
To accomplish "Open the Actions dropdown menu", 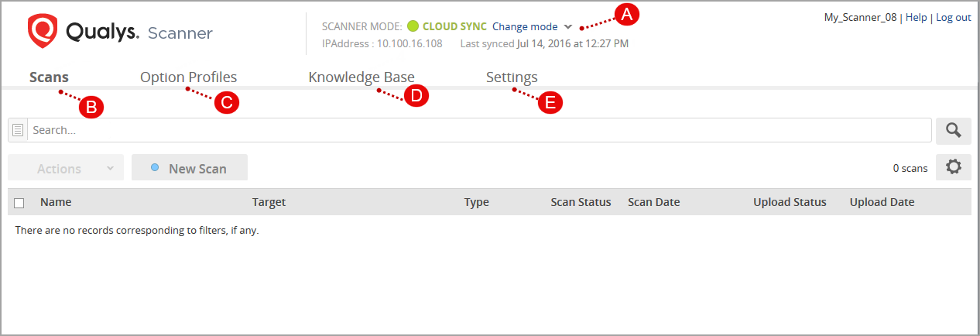I will (x=66, y=168).
